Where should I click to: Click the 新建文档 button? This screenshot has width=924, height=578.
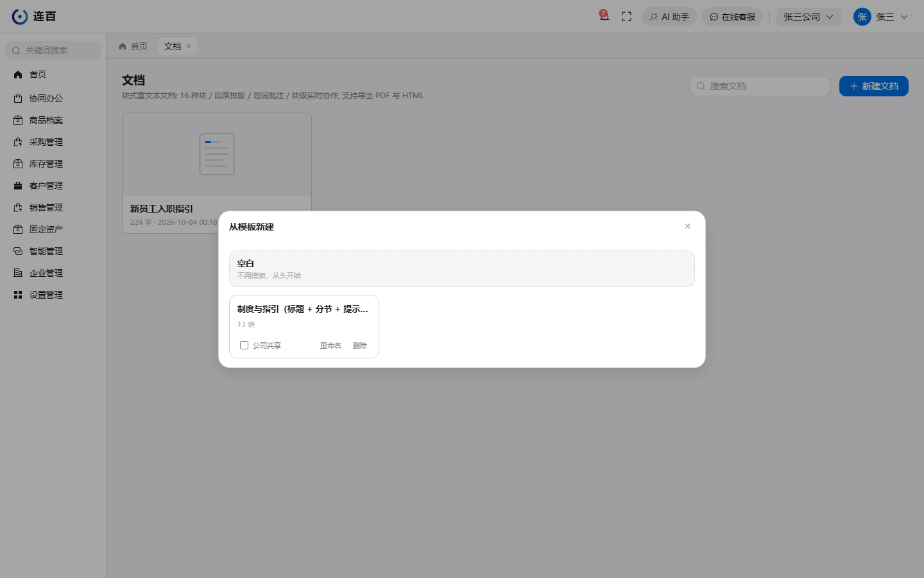[x=874, y=86]
